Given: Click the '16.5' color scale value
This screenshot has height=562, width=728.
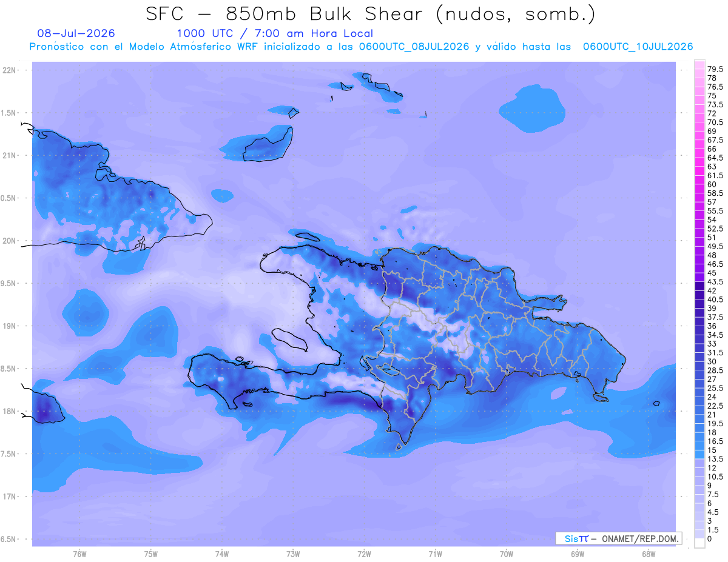Looking at the screenshot, I should pos(715,441).
